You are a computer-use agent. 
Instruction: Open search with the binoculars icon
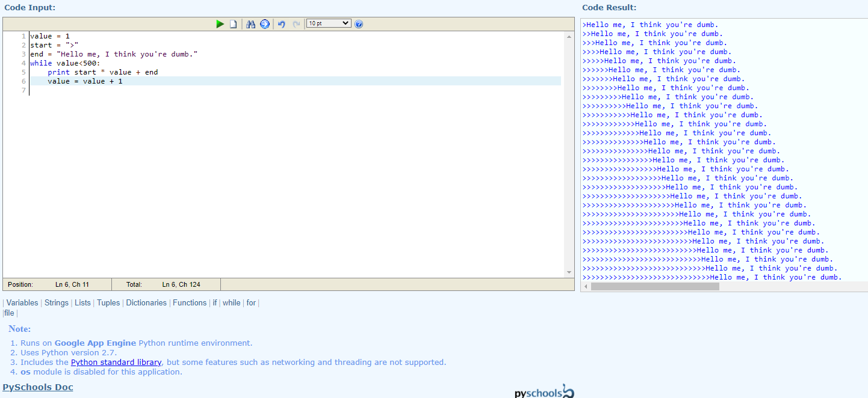click(251, 24)
